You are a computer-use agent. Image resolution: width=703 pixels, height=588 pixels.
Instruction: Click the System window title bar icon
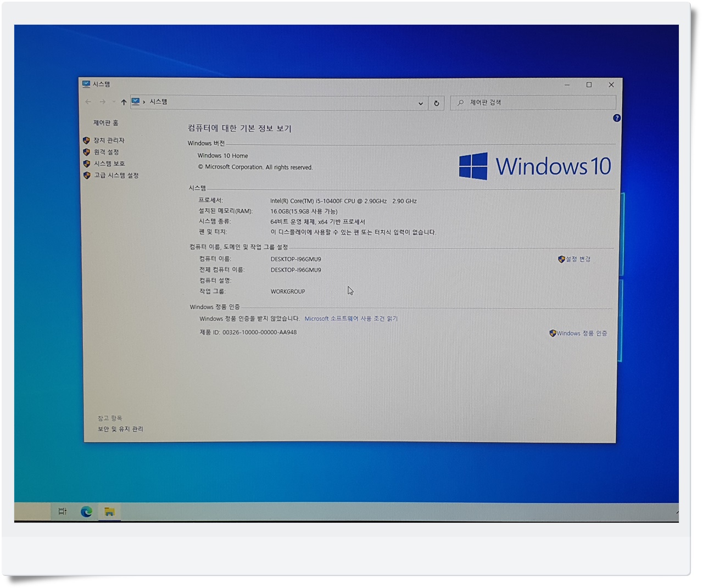(x=86, y=84)
